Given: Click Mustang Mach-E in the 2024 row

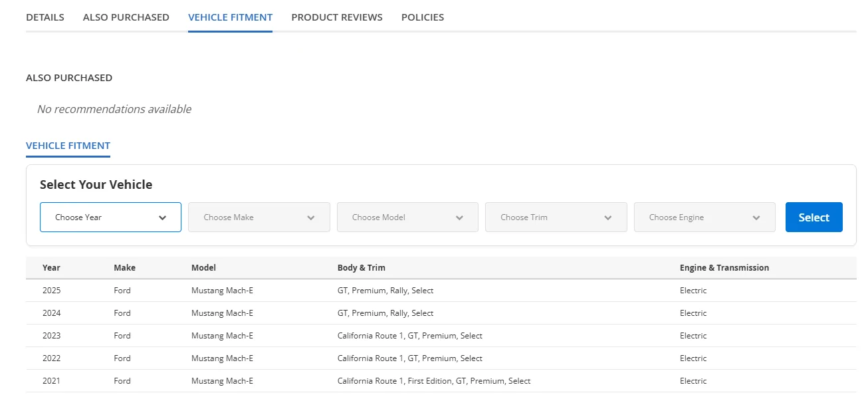Looking at the screenshot, I should (222, 313).
